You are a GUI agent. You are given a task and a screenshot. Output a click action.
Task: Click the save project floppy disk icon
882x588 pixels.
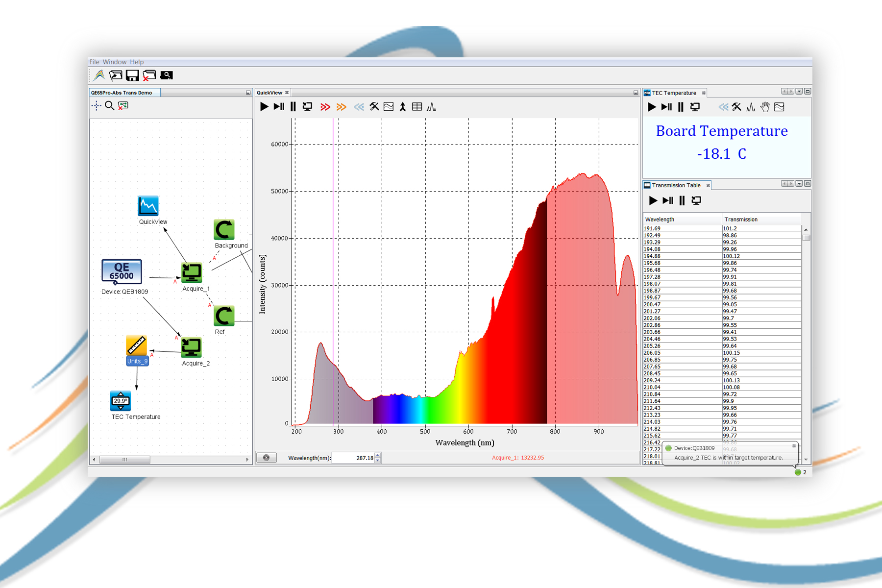(x=132, y=75)
